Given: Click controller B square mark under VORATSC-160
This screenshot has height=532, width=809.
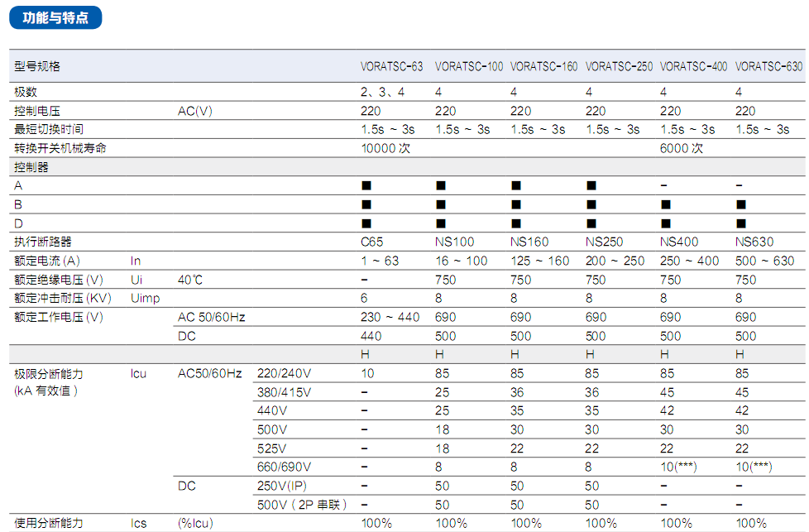Looking at the screenshot, I should [516, 204].
